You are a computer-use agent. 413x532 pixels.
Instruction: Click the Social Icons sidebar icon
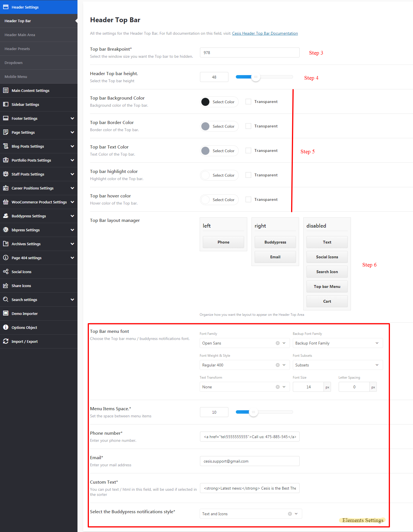pos(6,272)
